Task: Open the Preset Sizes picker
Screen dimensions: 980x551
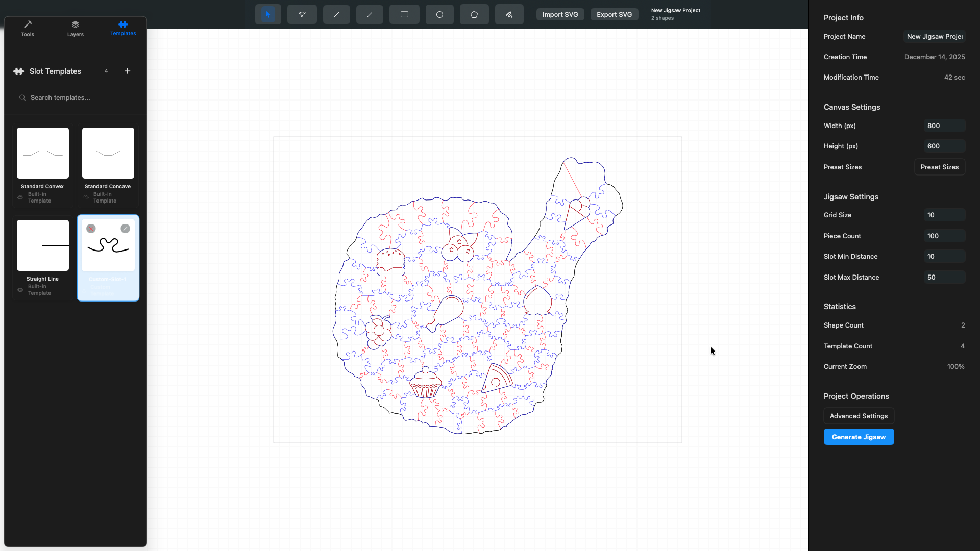Action: [x=939, y=167]
